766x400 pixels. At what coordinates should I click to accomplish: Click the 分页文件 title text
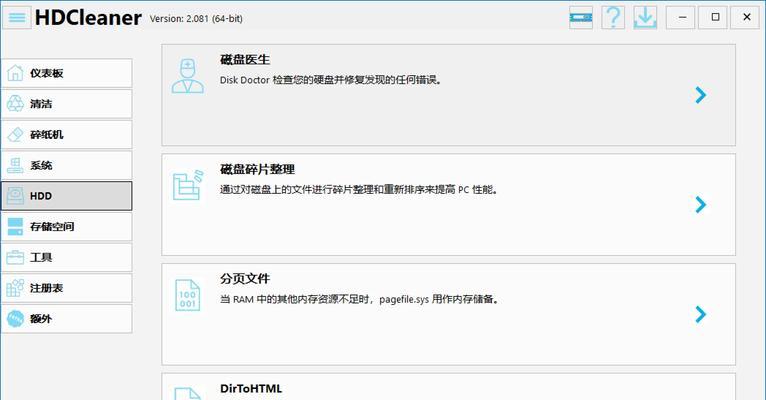(x=245, y=279)
